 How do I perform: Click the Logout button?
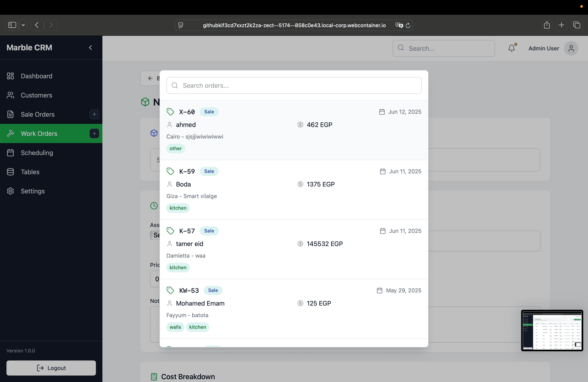51,368
